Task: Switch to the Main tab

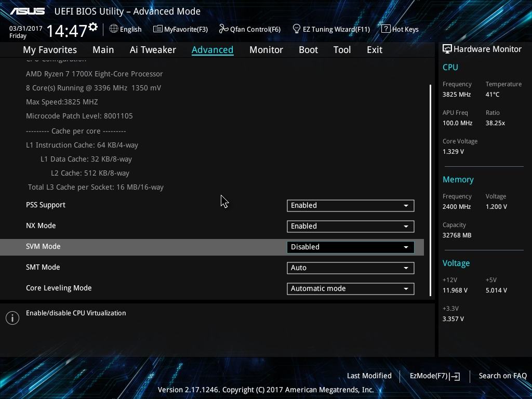Action: tap(103, 50)
